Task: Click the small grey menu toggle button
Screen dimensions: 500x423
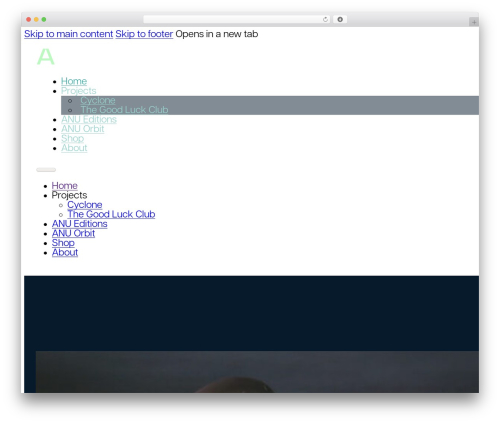Action: [46, 170]
